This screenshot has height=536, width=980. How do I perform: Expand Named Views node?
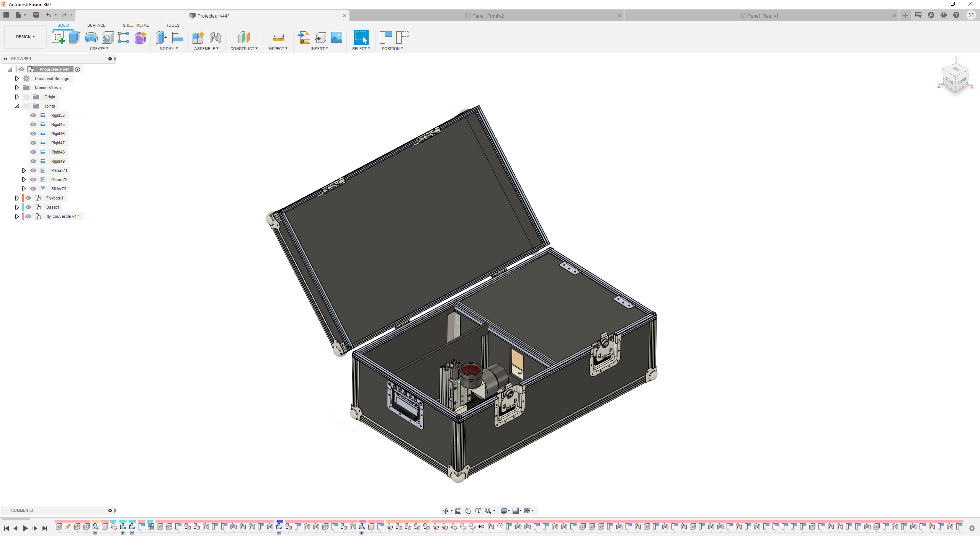[x=17, y=88]
